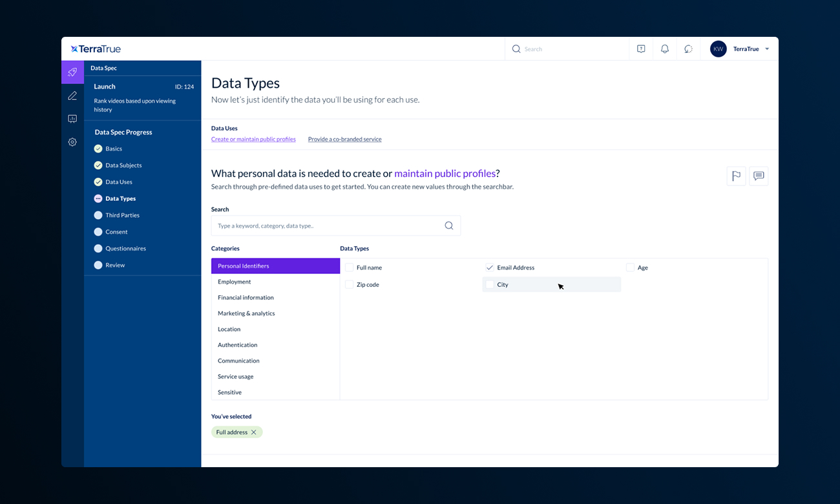Go to Third Parties step
840x504 pixels.
122,215
